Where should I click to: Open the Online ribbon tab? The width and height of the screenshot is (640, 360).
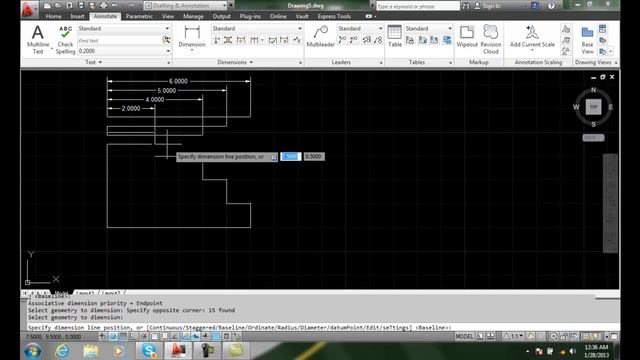278,16
